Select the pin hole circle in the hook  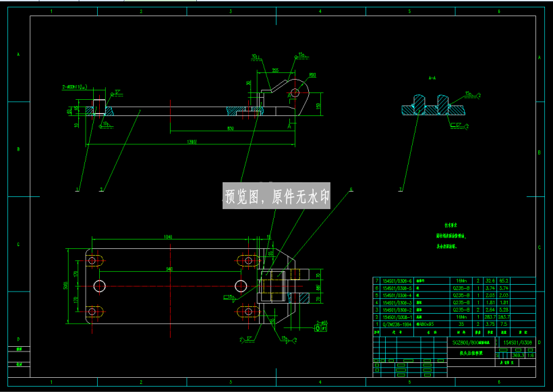(x=295, y=93)
